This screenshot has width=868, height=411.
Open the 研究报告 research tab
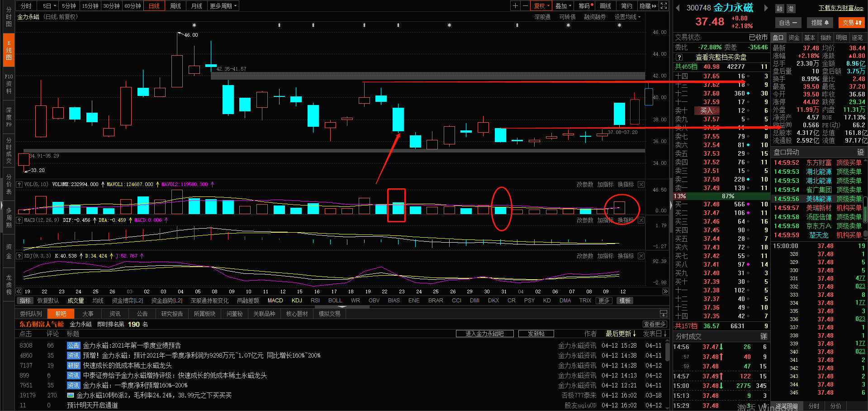[172, 314]
